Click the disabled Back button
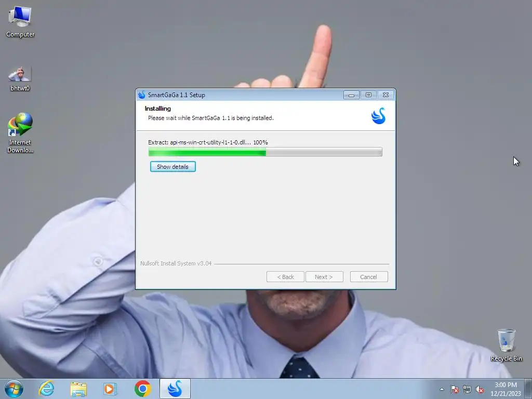Screen dimensions: 532x399 pyautogui.click(x=285, y=277)
